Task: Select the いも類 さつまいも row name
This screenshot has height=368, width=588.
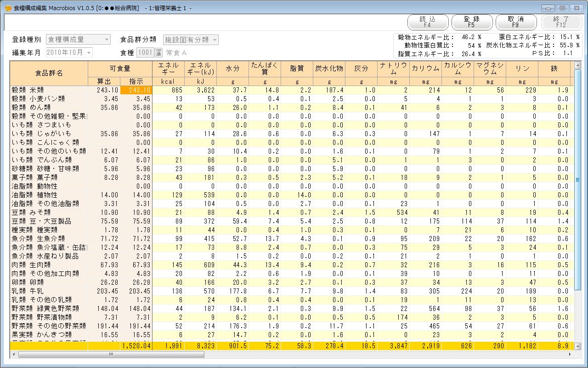Action: pos(49,125)
